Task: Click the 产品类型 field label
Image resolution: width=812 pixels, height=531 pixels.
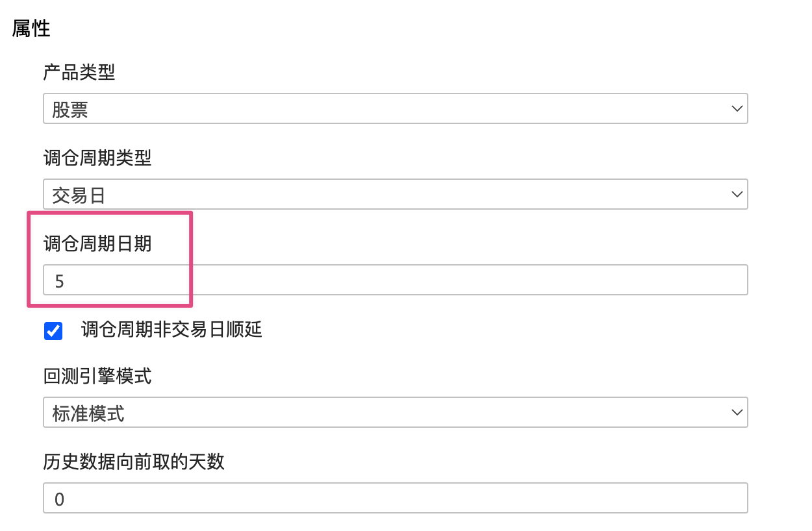Action: pyautogui.click(x=79, y=72)
